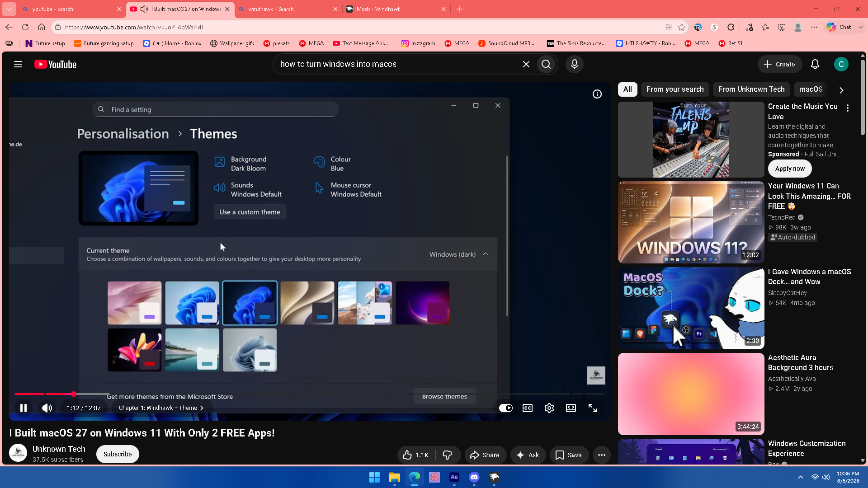
Task: Add this page to favorites
Action: click(x=682, y=27)
